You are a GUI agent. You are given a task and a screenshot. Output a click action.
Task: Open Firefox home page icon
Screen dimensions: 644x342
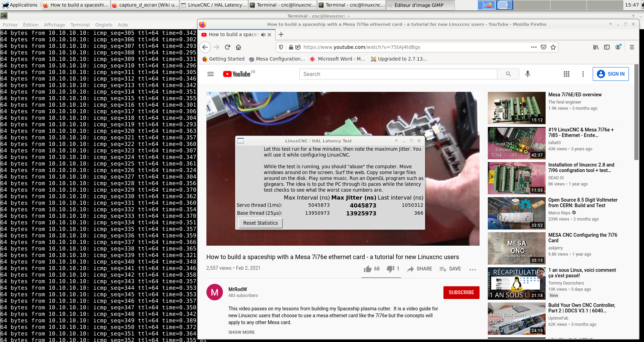238,47
